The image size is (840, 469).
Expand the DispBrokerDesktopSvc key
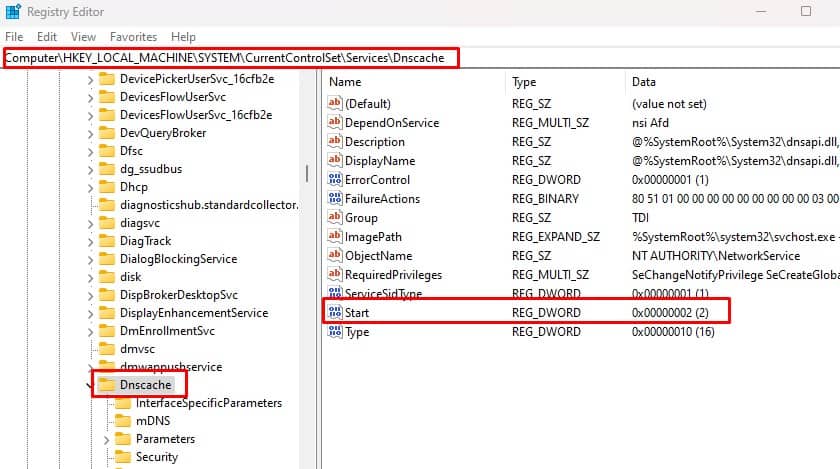coord(90,295)
